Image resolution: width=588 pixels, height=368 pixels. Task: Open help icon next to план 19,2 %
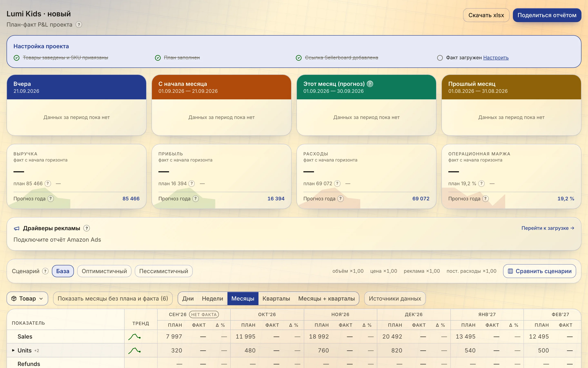click(x=481, y=184)
